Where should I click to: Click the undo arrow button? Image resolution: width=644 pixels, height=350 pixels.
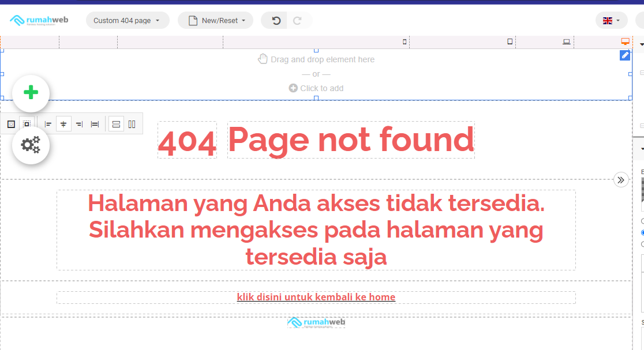click(x=276, y=21)
